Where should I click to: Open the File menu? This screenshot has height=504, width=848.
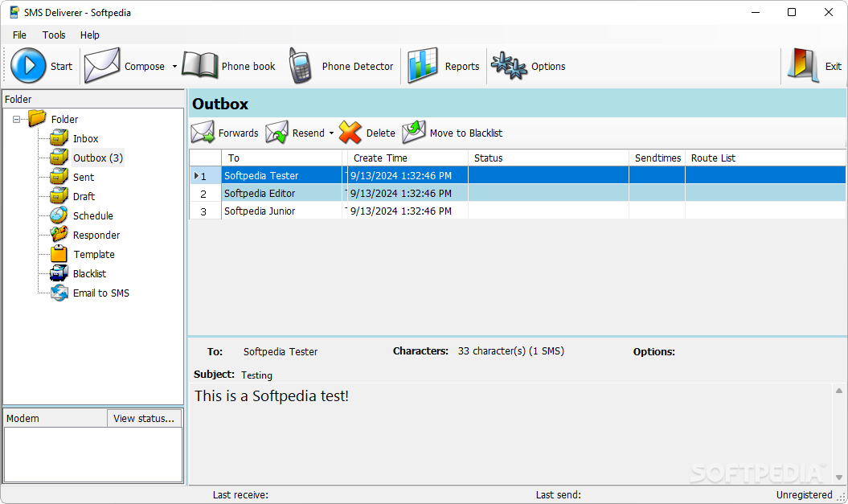pyautogui.click(x=19, y=35)
